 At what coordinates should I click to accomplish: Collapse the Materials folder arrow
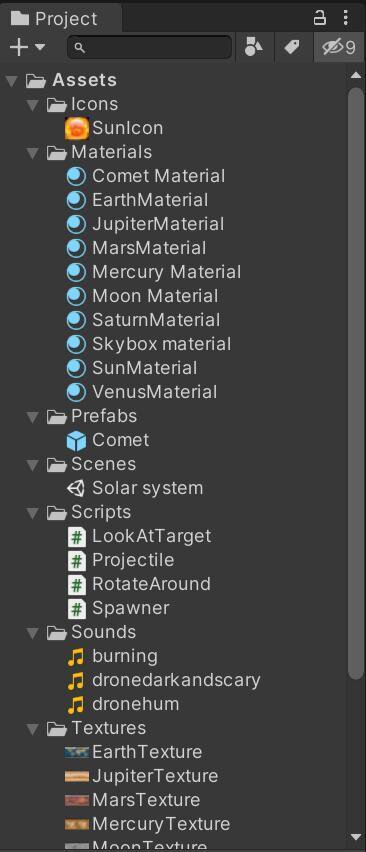coord(33,153)
